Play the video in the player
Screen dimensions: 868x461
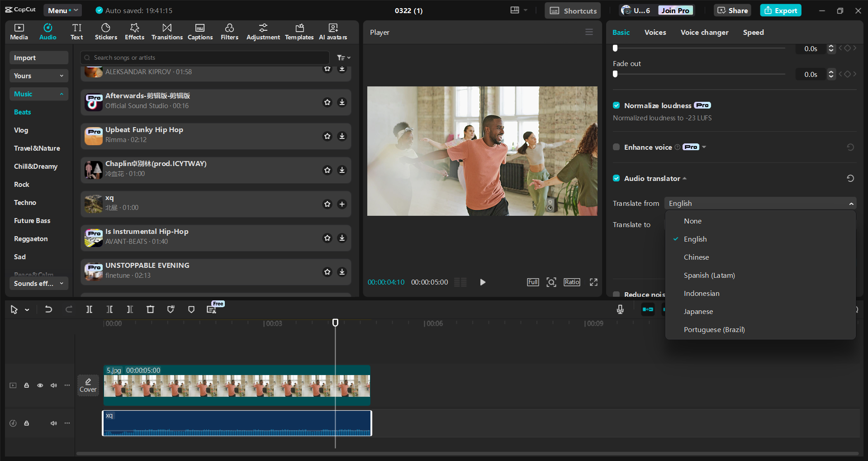483,282
